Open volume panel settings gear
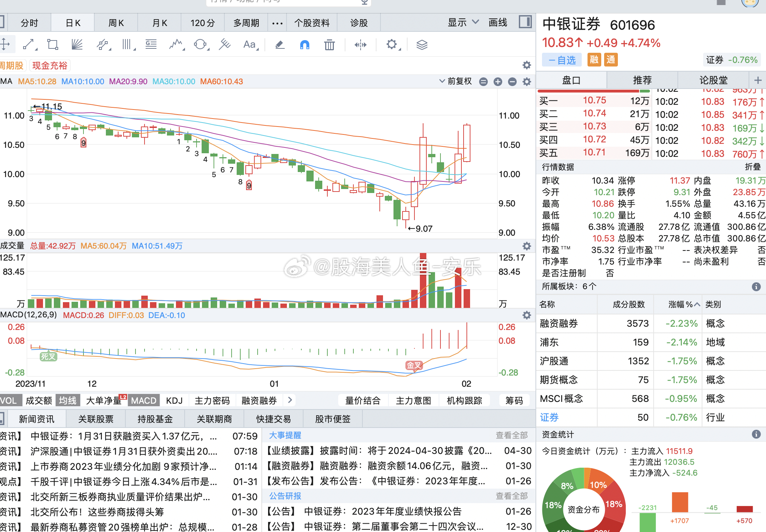The width and height of the screenshot is (766, 532). coord(527,246)
